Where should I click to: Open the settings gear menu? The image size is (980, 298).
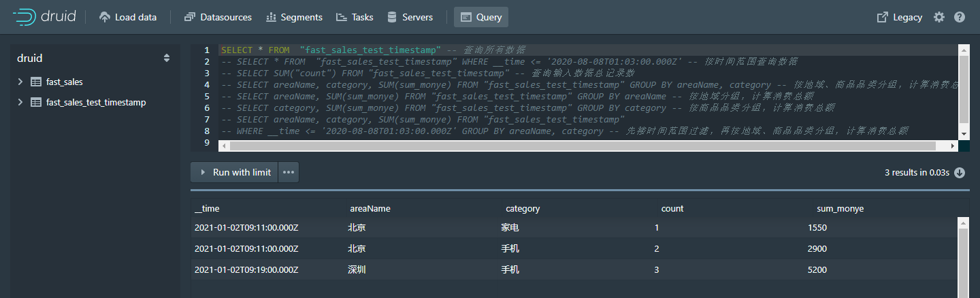(939, 17)
